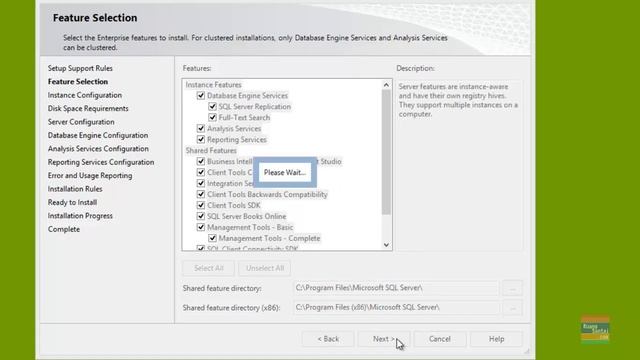
Task: Click the Description text box
Action: pos(459,165)
